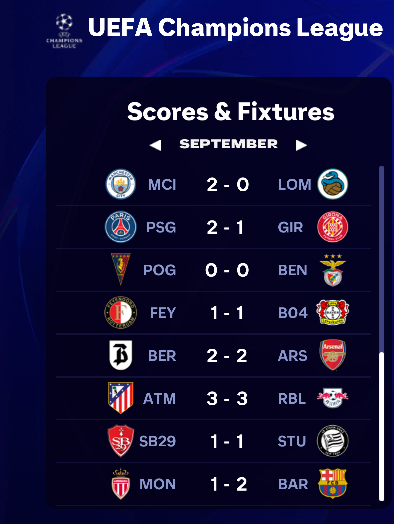Image resolution: width=394 pixels, height=524 pixels.
Task: Select the FC Barcelona crest
Action: (x=333, y=483)
